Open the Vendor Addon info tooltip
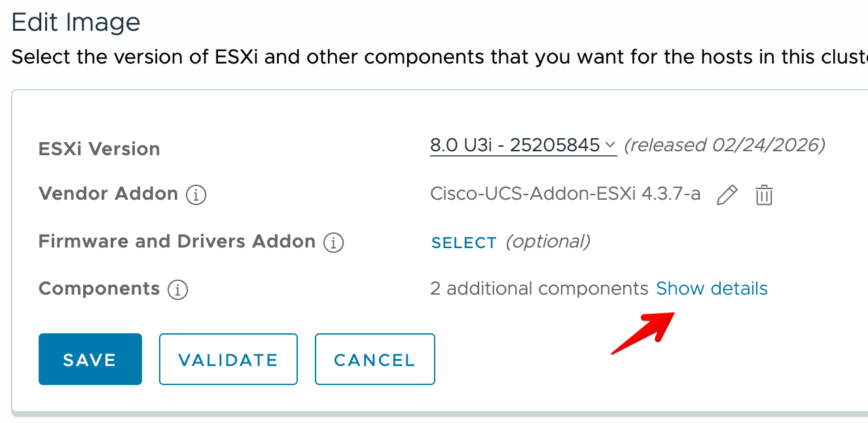The image size is (868, 423). click(x=196, y=195)
